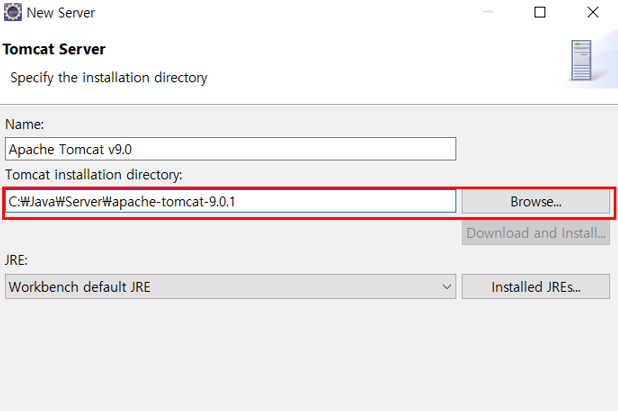Click the 'New Server' window title text
The image size is (618, 411).
[61, 13]
